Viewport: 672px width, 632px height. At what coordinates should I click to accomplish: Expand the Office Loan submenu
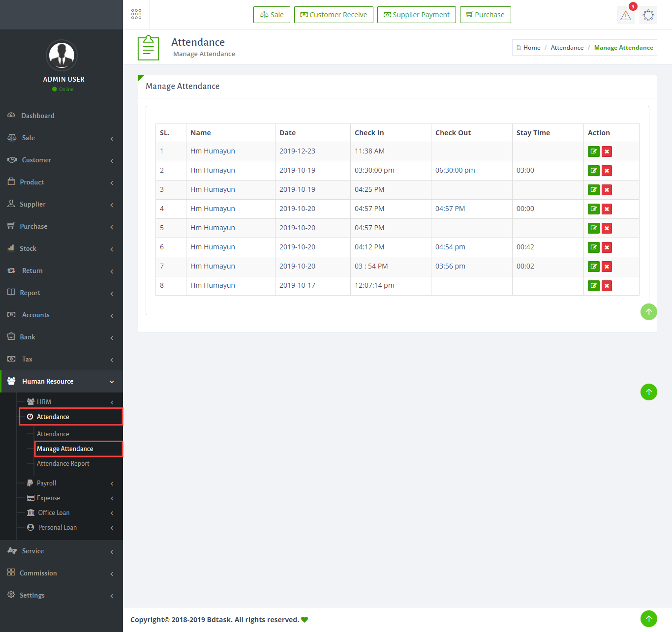69,513
